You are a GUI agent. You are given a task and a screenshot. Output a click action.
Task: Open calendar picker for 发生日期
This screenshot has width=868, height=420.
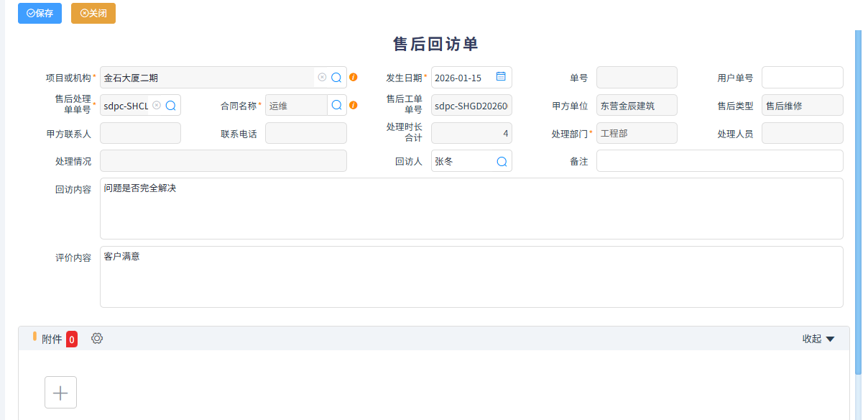tap(501, 77)
